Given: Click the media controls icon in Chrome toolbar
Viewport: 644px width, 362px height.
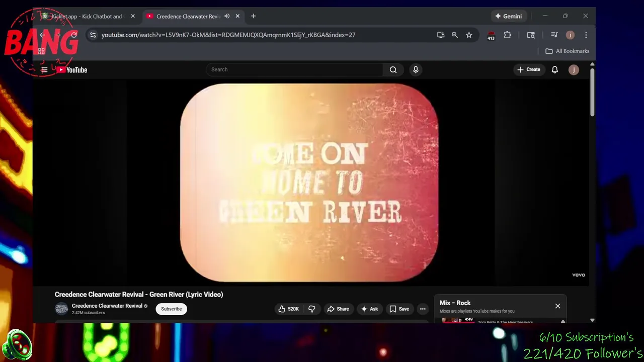Looking at the screenshot, I should click(x=554, y=35).
